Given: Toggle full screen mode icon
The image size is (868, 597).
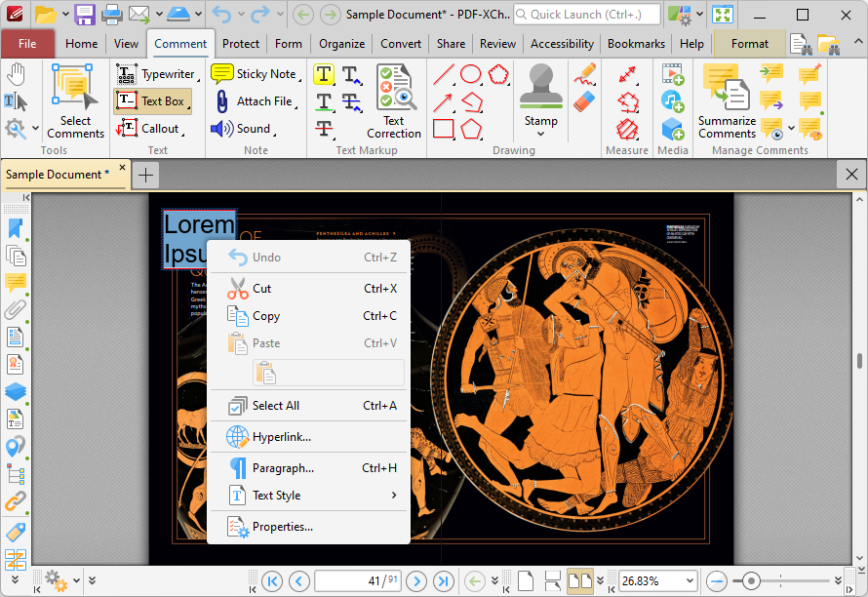Looking at the screenshot, I should [x=723, y=15].
